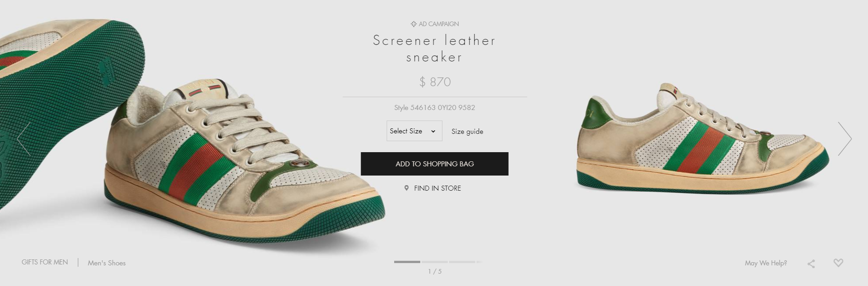Jump to second slide progress segment

pos(434,262)
